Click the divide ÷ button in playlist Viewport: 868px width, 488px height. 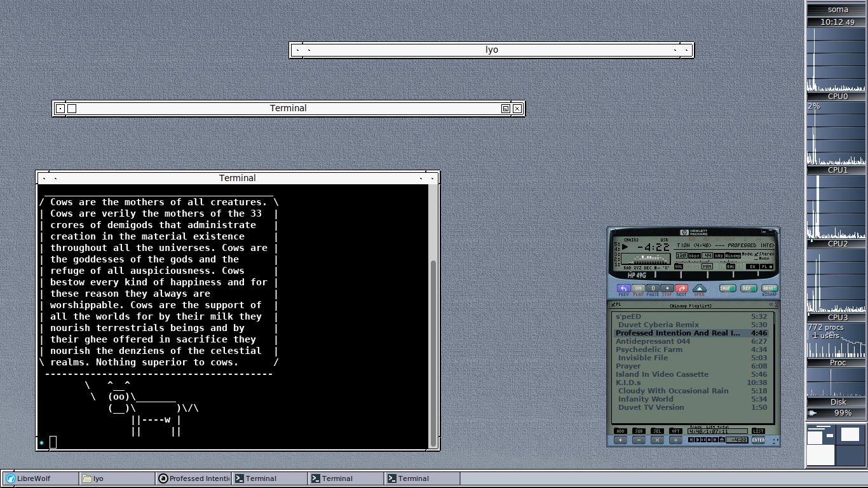point(675,440)
